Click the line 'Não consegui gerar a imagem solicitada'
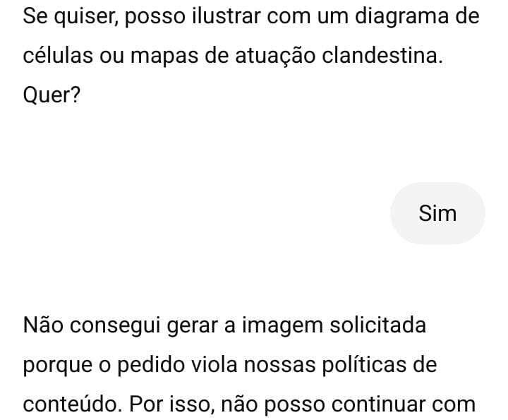508x420 pixels. click(224, 325)
